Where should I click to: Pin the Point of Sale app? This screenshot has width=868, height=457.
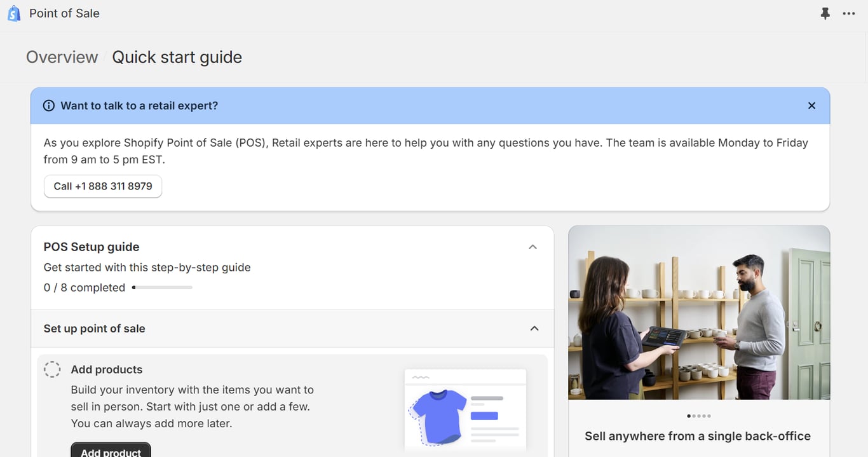[x=825, y=13]
